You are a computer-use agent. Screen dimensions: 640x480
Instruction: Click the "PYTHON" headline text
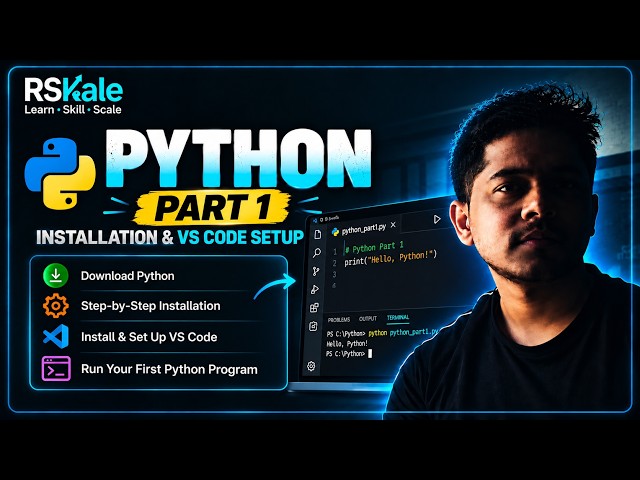tap(239, 159)
